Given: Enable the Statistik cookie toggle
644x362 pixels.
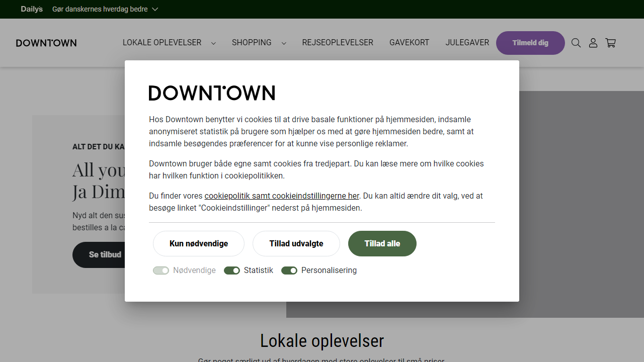Looking at the screenshot, I should pos(231,270).
